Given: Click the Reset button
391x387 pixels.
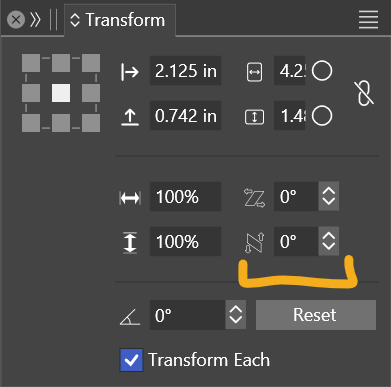Looking at the screenshot, I should click(x=316, y=315).
